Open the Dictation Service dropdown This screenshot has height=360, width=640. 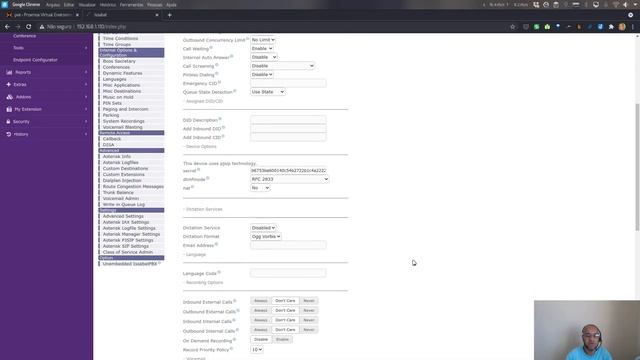point(263,228)
